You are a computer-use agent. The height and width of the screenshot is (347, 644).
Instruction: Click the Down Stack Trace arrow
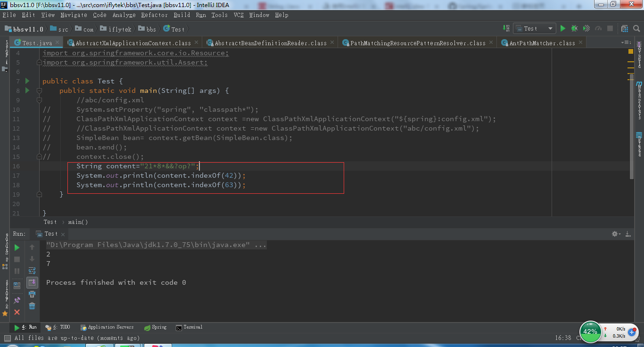click(32, 259)
